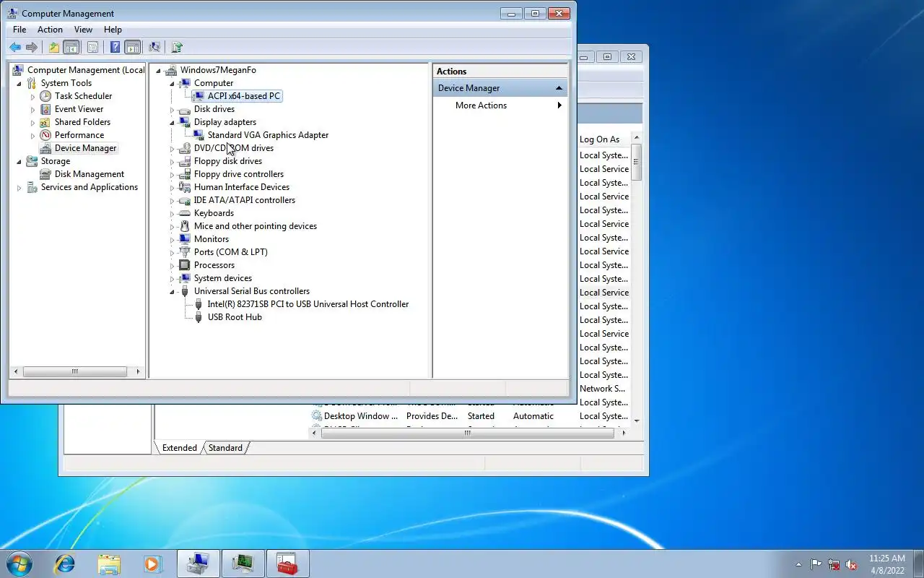Switch to Standard tab in Services window
The image size is (924, 578).
(225, 448)
